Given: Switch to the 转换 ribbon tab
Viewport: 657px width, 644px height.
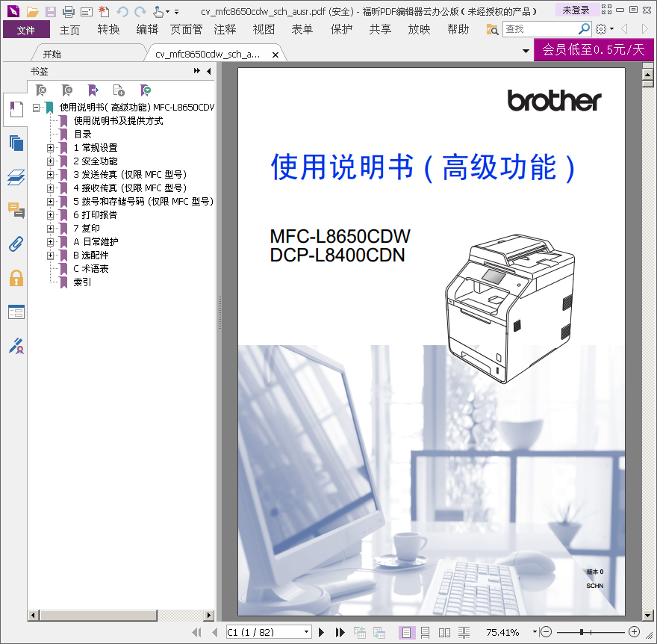Looking at the screenshot, I should 108,29.
